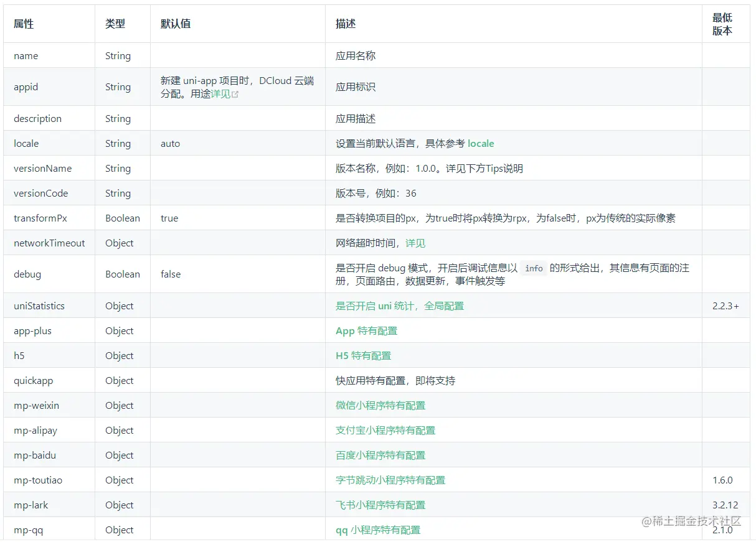This screenshot has width=756, height=542.
Task: Select the debug property cell
Action: (x=49, y=274)
